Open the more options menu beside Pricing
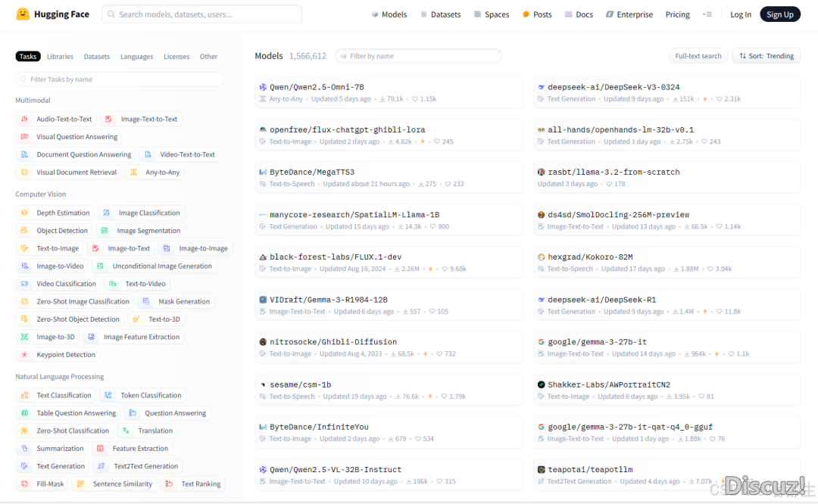The height and width of the screenshot is (504, 818). [x=707, y=14]
